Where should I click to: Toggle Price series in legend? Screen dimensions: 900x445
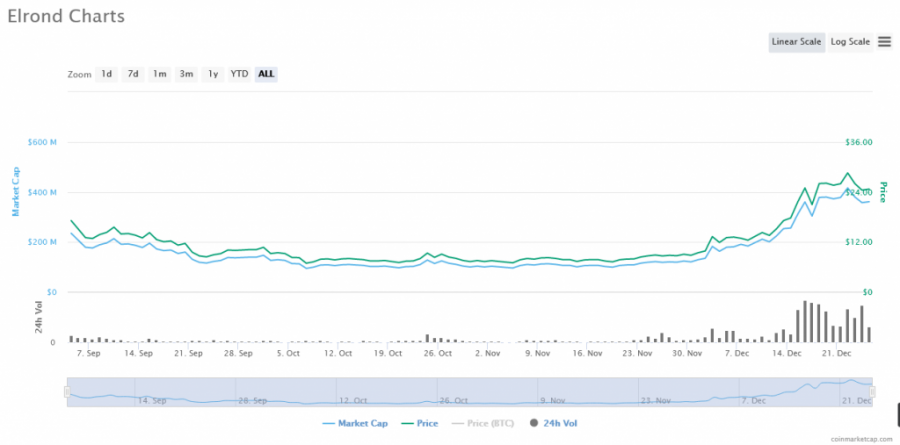pyautogui.click(x=420, y=424)
